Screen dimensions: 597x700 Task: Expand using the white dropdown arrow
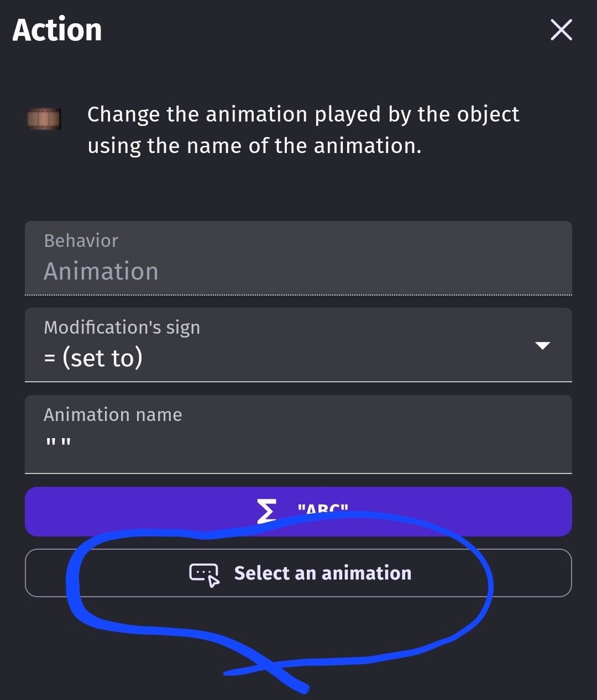(x=543, y=346)
